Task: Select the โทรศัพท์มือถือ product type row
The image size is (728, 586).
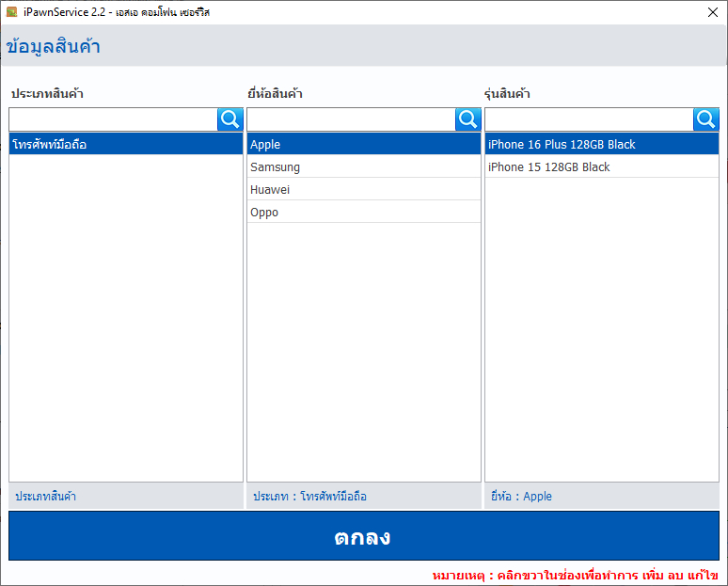Action: 126,144
